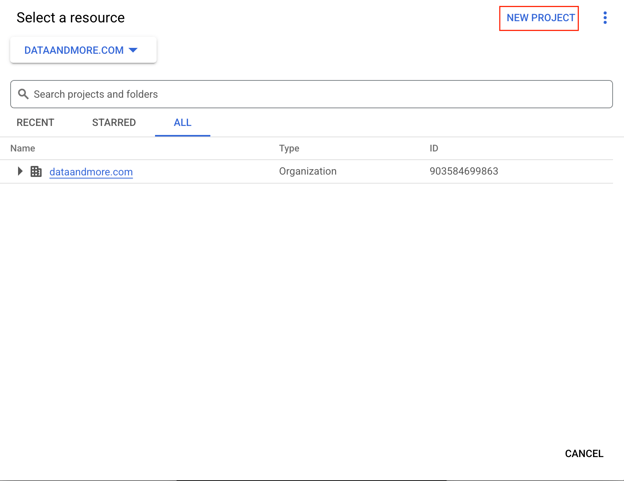Click the Organization type cell
624x481 pixels.
point(308,171)
